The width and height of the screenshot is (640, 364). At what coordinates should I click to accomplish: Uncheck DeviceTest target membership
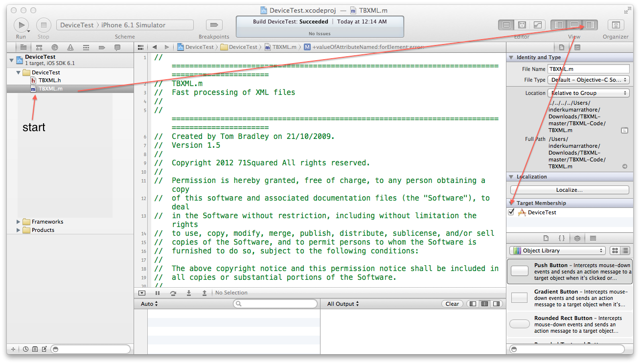511,212
